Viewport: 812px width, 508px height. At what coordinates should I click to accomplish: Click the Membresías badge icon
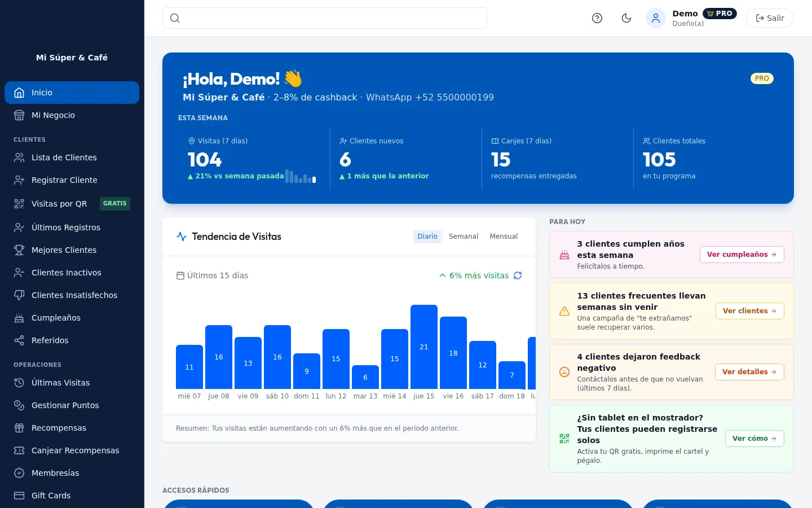pyautogui.click(x=19, y=473)
